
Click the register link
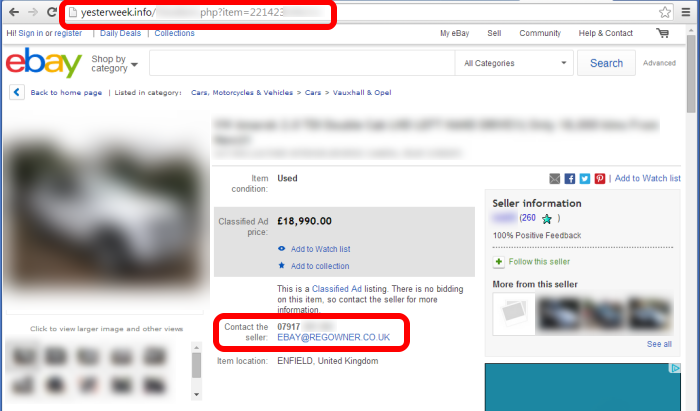point(68,33)
